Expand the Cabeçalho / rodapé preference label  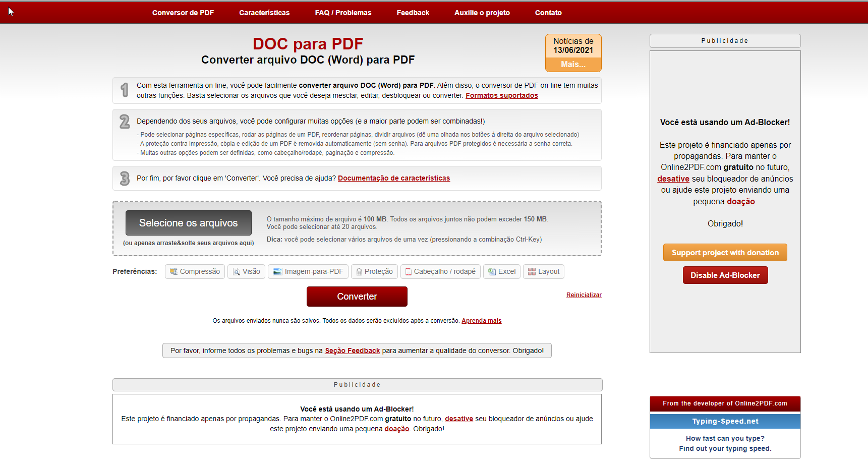444,271
